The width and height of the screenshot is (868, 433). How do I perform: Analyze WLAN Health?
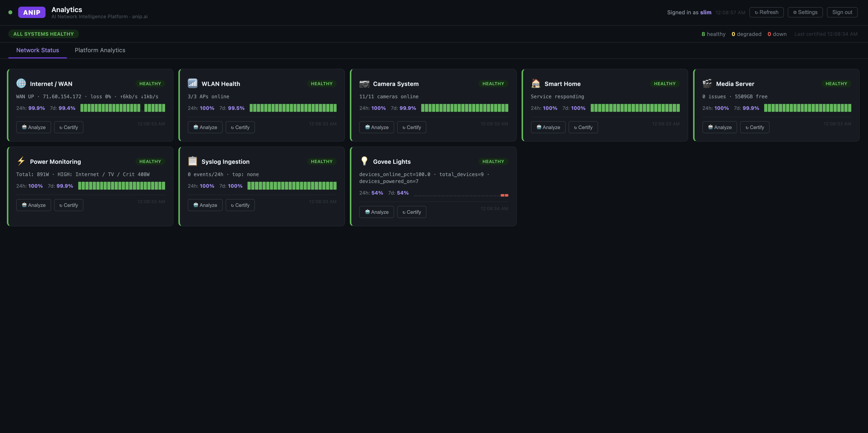point(205,128)
